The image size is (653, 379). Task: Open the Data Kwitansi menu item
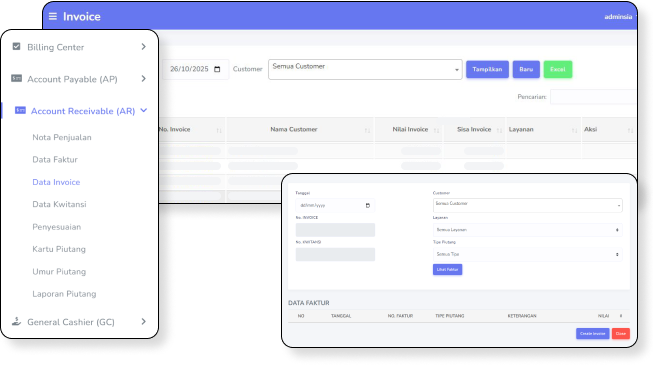coord(60,204)
